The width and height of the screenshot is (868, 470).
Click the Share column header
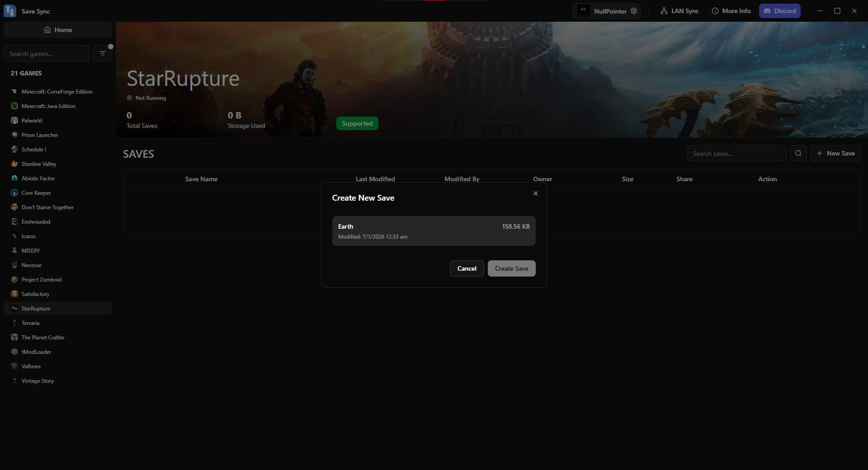684,179
